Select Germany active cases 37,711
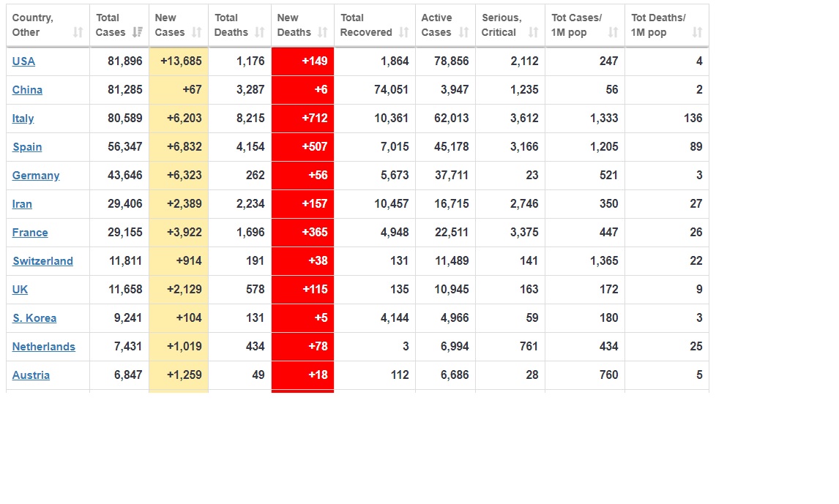The image size is (839, 504). (452, 176)
